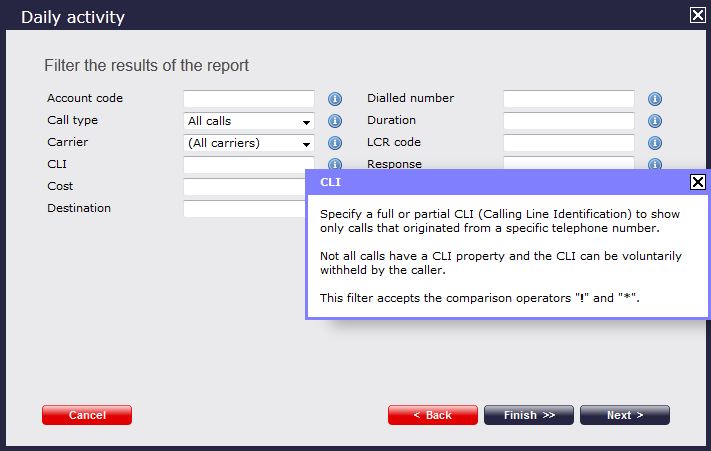This screenshot has width=711, height=451.
Task: Show info icon for Response field
Action: point(654,164)
